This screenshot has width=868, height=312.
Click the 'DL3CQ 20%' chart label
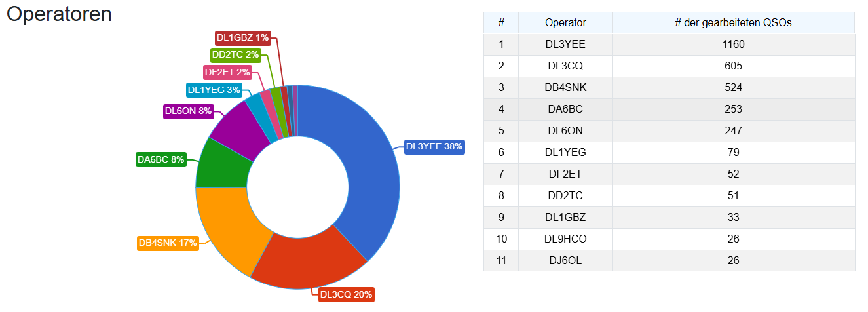pyautogui.click(x=346, y=295)
